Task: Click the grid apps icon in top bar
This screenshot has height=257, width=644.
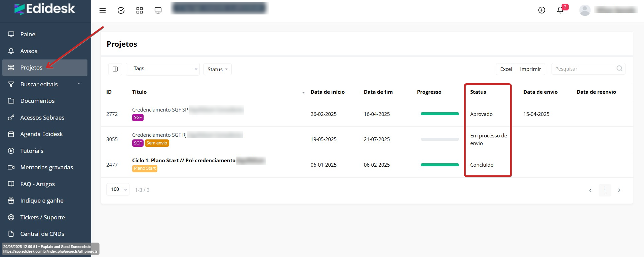Action: point(140,10)
